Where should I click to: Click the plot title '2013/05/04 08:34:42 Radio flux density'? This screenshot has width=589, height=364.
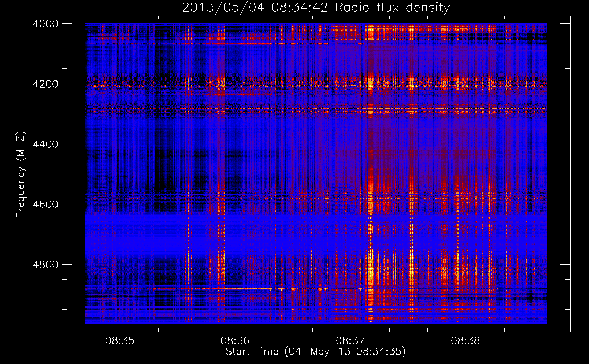point(316,8)
